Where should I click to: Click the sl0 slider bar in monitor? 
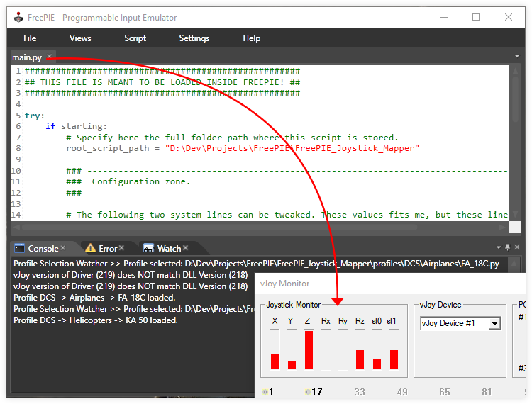377,349
